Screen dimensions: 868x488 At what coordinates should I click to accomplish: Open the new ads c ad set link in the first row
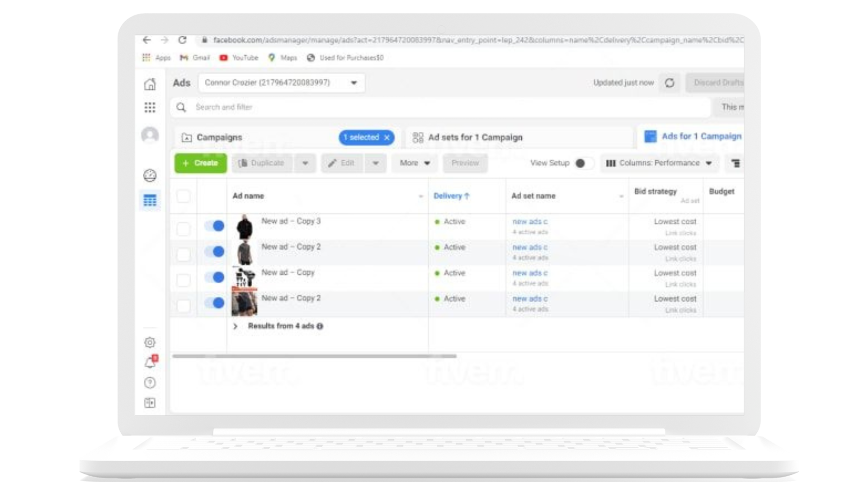point(529,221)
